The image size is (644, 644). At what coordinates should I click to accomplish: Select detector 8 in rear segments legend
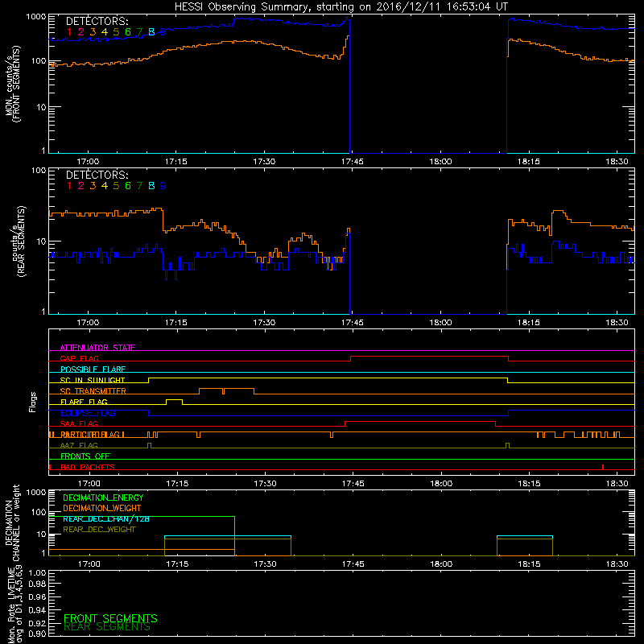coord(151,186)
